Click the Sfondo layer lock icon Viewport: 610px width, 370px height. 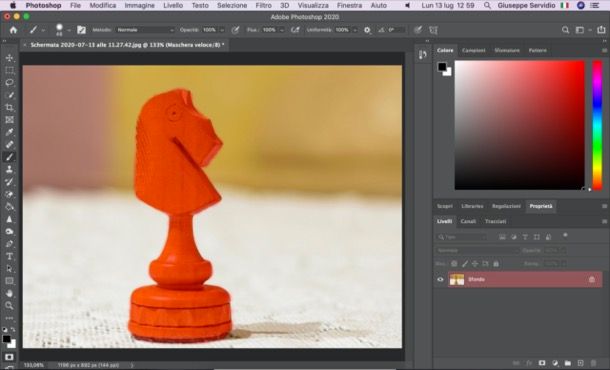(x=592, y=279)
